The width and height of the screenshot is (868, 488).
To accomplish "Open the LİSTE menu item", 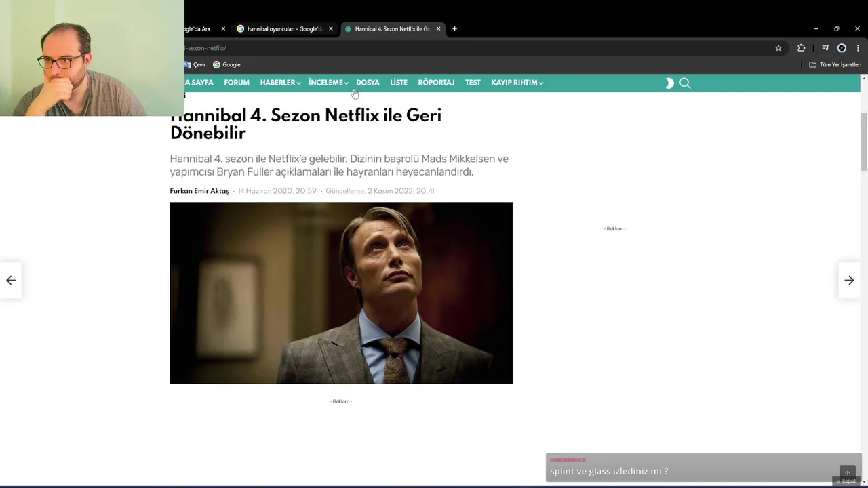I will click(399, 83).
